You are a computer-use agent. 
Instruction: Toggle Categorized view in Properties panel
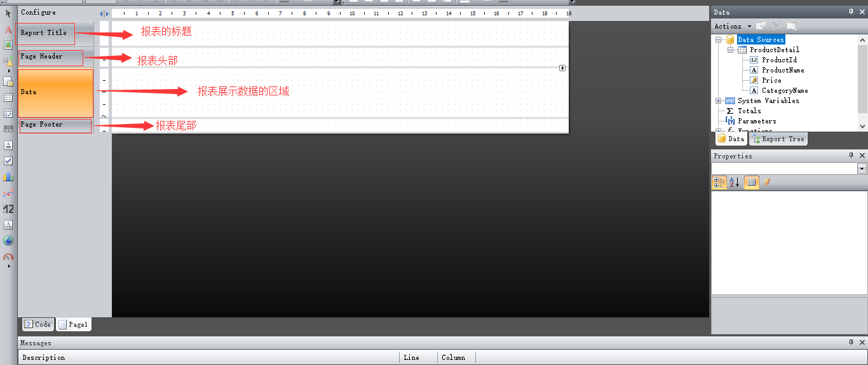(719, 182)
